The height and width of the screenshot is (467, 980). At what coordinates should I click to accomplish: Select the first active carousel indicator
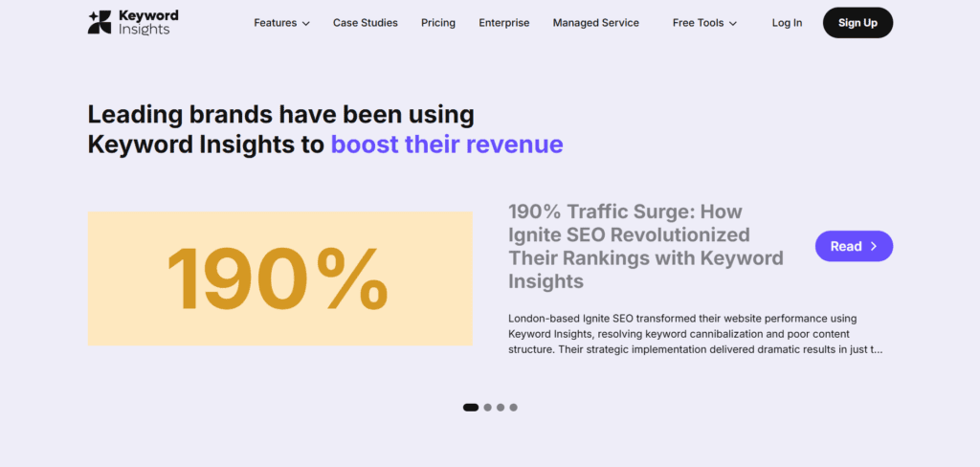coord(471,408)
